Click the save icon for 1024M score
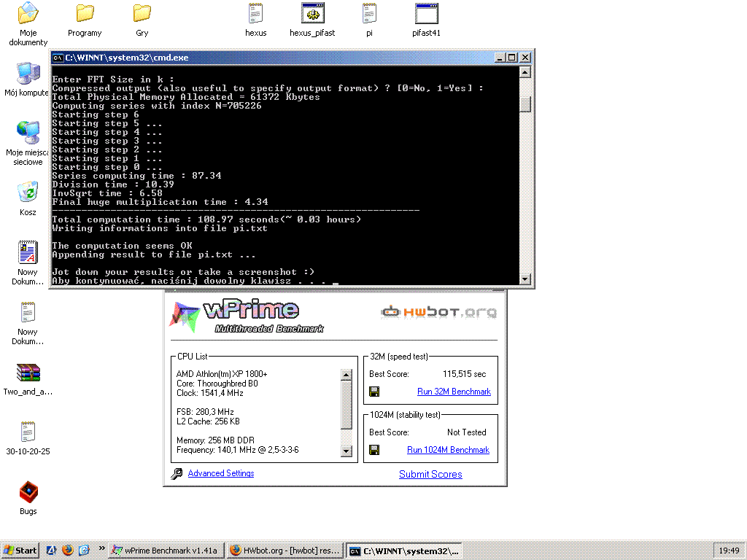 374,450
